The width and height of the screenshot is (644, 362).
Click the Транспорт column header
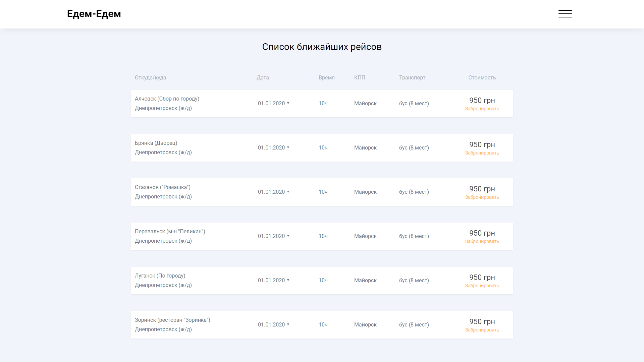click(412, 77)
